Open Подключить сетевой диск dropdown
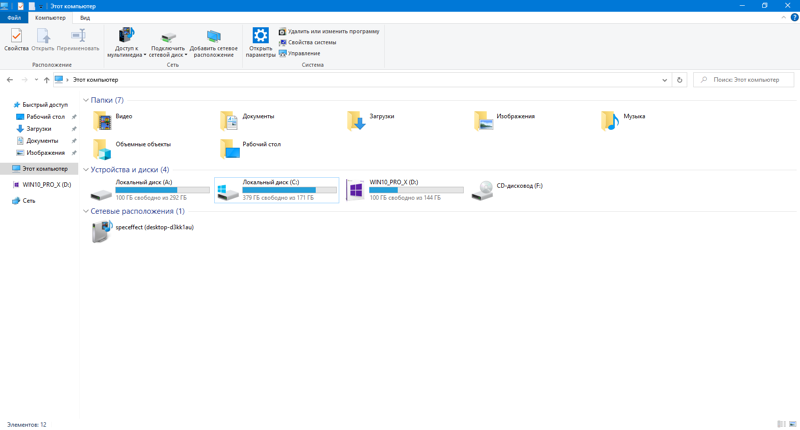 [168, 43]
